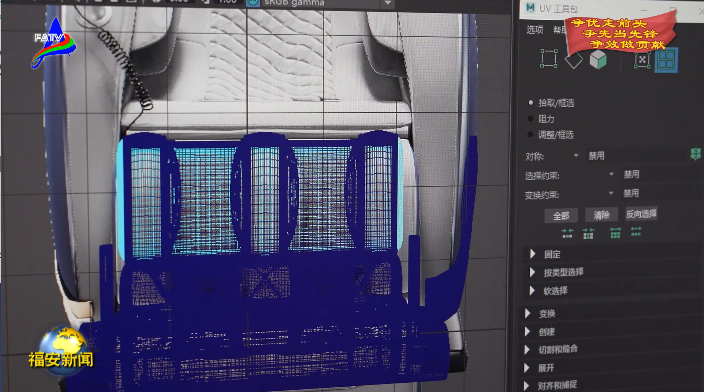Click the green symmetry icon beside 对称
704x392 pixels.
tap(695, 154)
